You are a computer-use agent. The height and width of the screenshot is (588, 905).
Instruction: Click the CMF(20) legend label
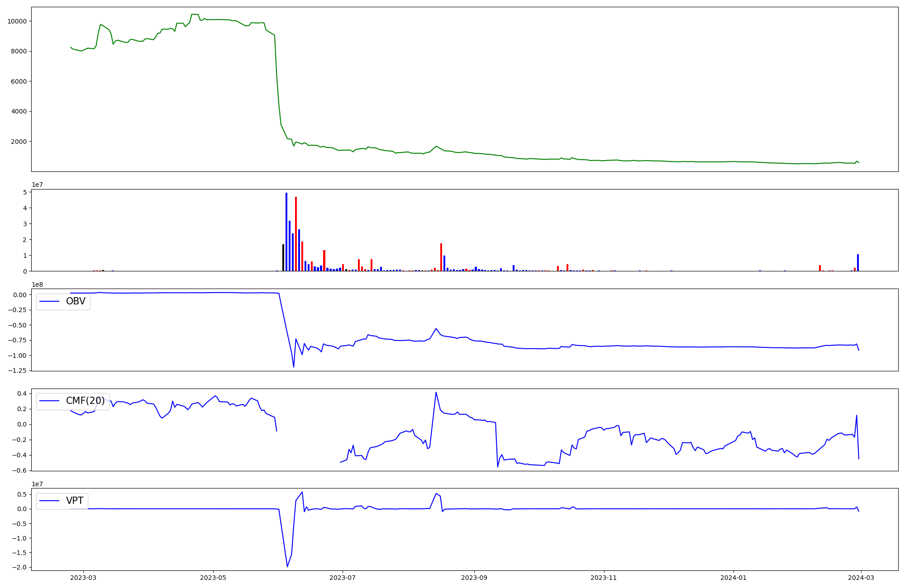coord(85,401)
